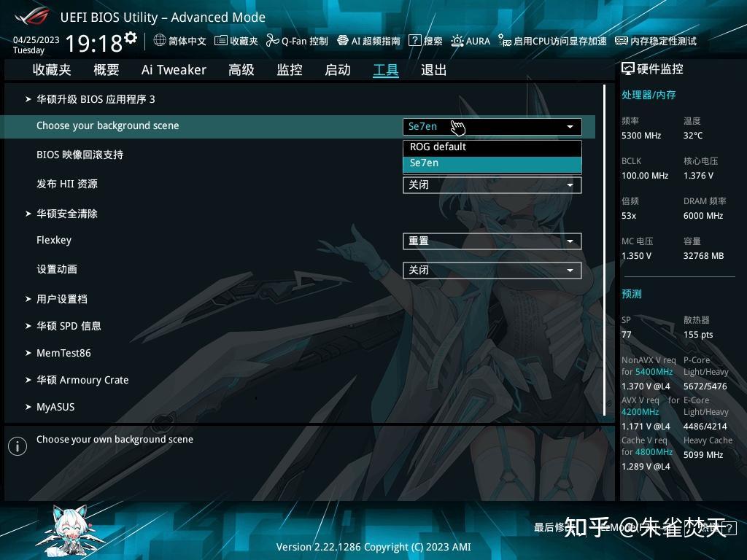747x560 pixels.
Task: Click the 5099 MHz Heavy Cache value
Action: tap(703, 455)
